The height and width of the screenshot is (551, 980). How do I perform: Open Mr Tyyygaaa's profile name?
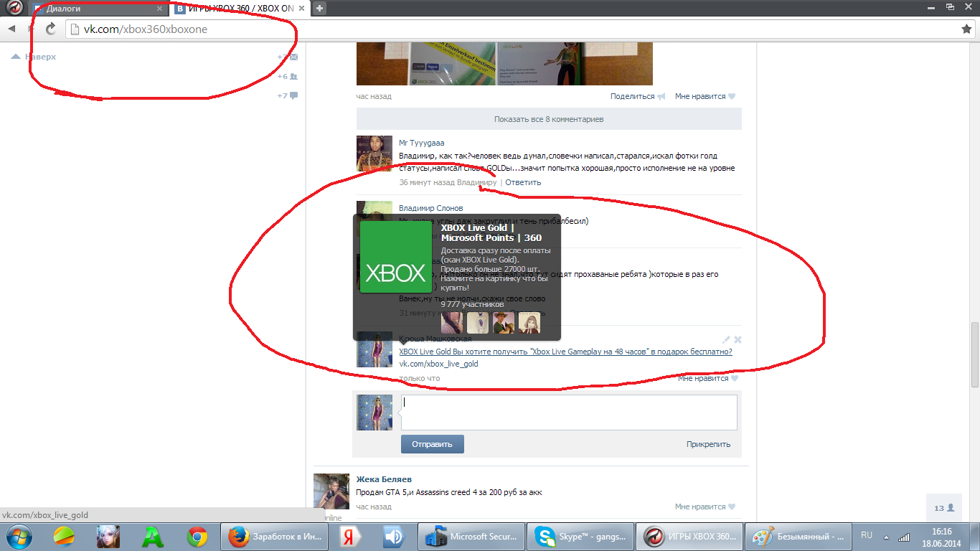[422, 143]
